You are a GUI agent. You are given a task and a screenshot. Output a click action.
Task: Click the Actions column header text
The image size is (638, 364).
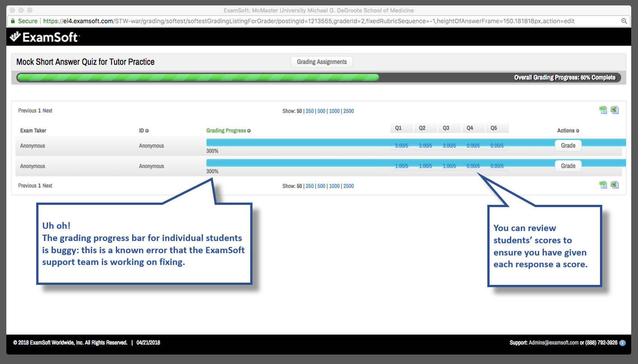pyautogui.click(x=566, y=131)
